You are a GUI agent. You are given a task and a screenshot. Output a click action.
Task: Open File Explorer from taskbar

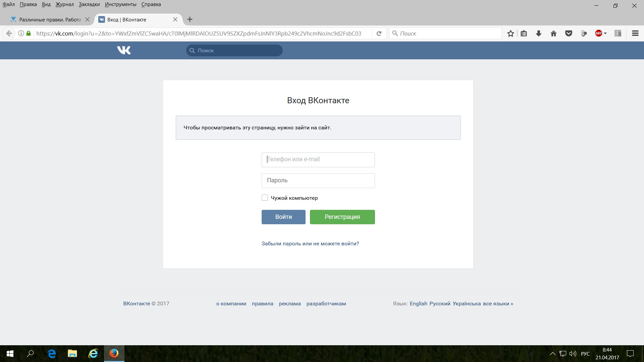72,354
